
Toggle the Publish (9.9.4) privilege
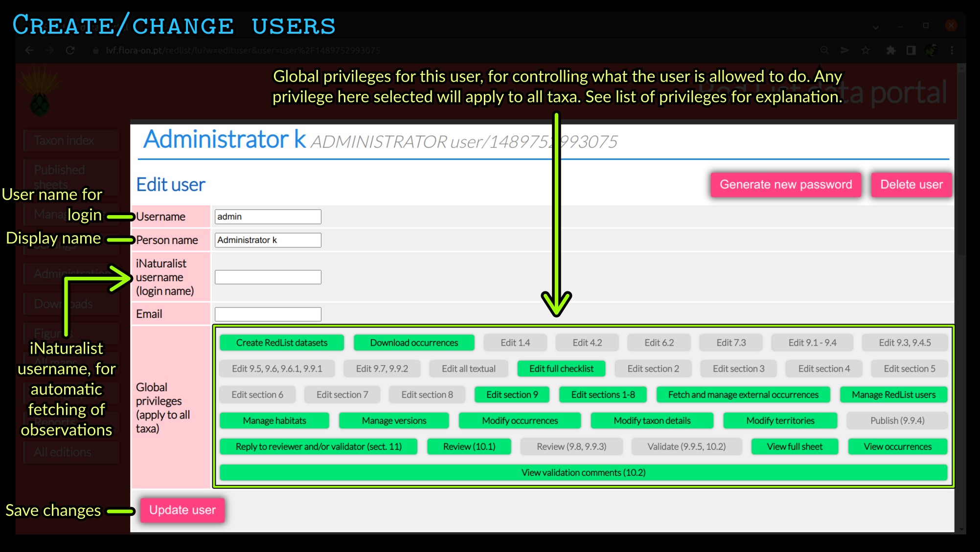pos(897,420)
